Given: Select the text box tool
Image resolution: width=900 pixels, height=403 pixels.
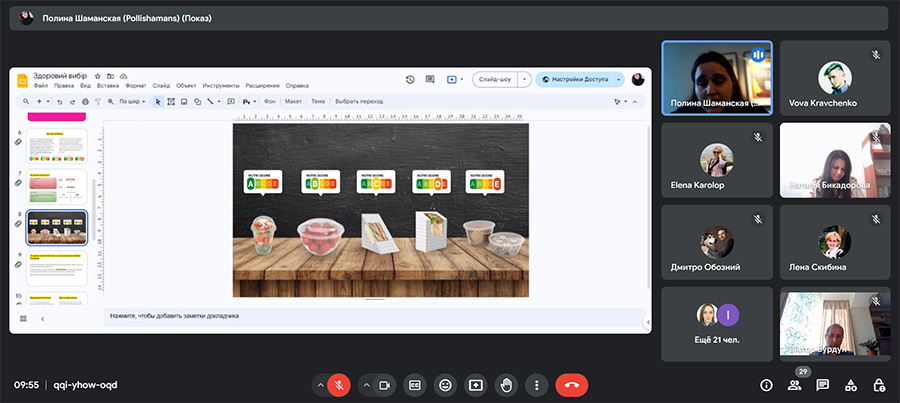Looking at the screenshot, I should pos(171,102).
